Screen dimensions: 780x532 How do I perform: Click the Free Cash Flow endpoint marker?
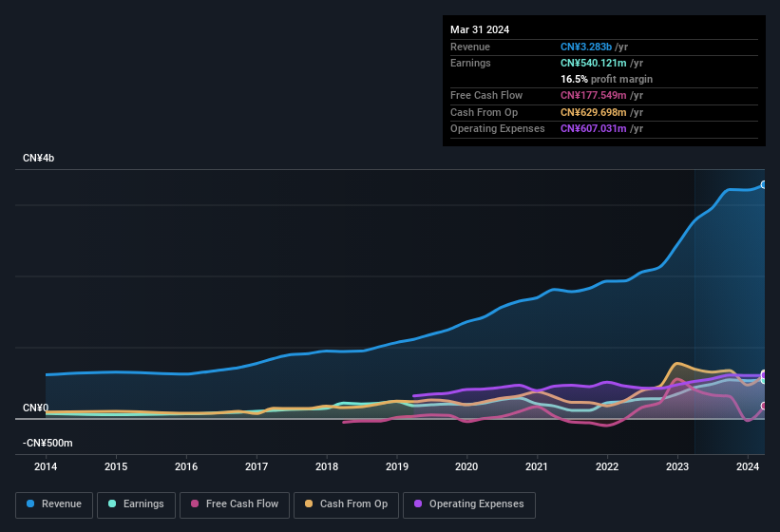pos(764,407)
